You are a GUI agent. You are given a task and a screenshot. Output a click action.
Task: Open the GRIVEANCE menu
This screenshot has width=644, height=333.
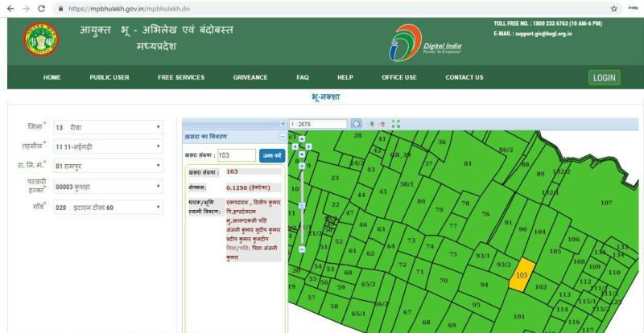(x=250, y=77)
